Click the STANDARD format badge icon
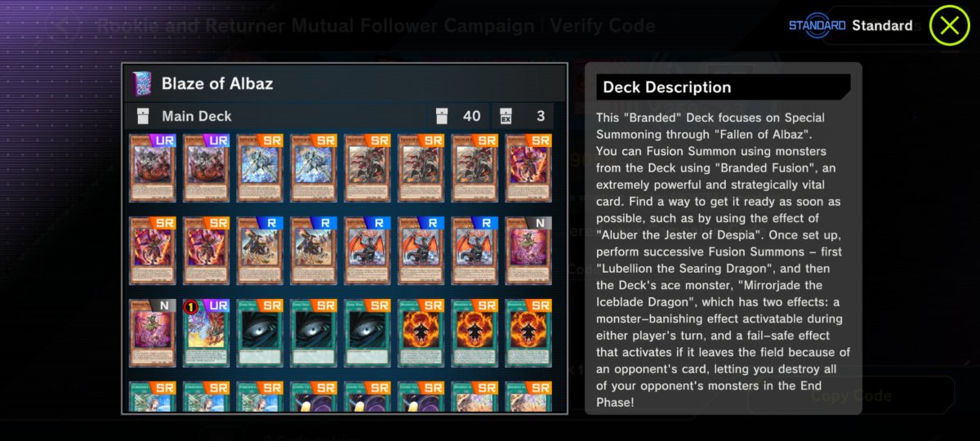The height and width of the screenshot is (441, 980). coord(817,25)
